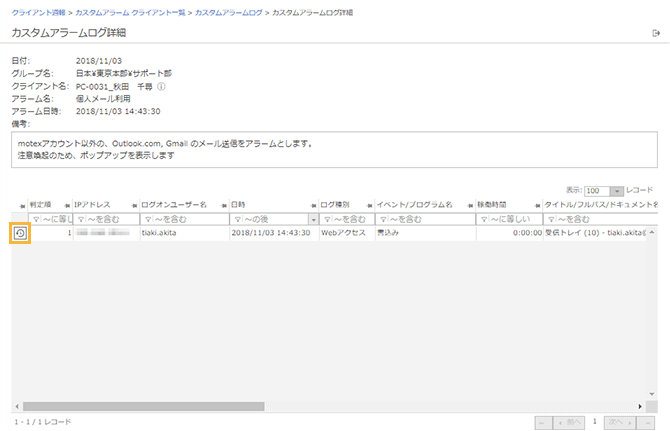670x431 pixels.
Task: Click the 稼働時間 filter input field
Action: 514,219
